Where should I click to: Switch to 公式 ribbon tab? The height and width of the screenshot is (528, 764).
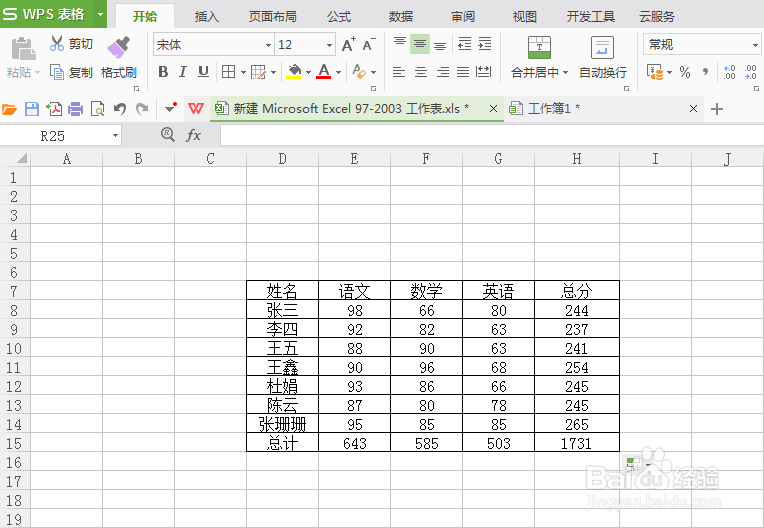coord(339,17)
